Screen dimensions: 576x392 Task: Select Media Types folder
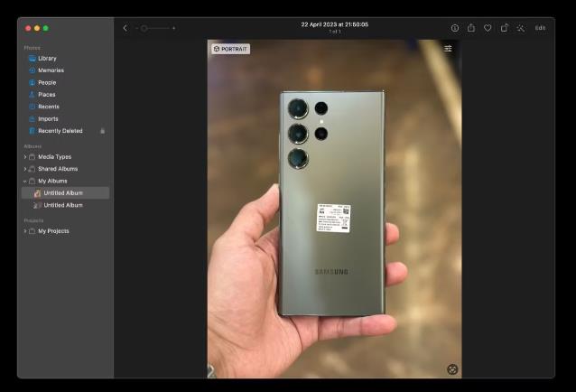[x=55, y=157]
